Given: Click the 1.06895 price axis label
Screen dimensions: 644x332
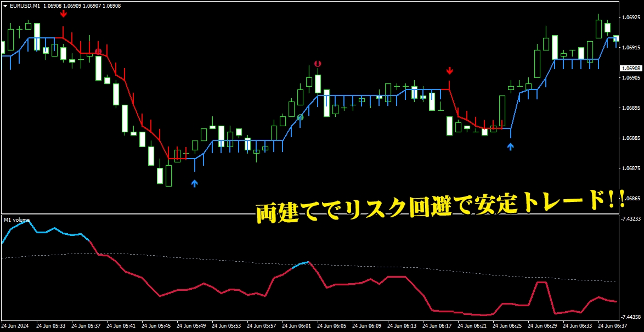Looking at the screenshot, I should [x=631, y=108].
